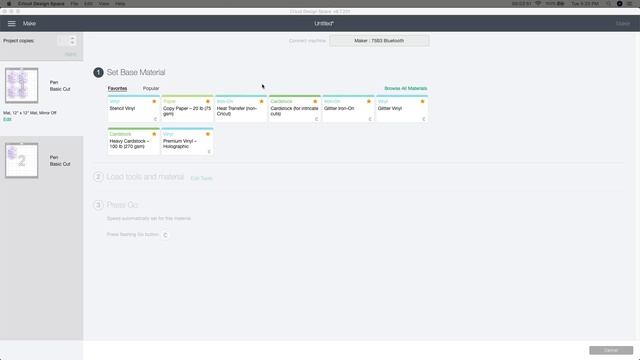The height and width of the screenshot is (360, 640).
Task: Open Browse All Materials link
Action: [406, 88]
